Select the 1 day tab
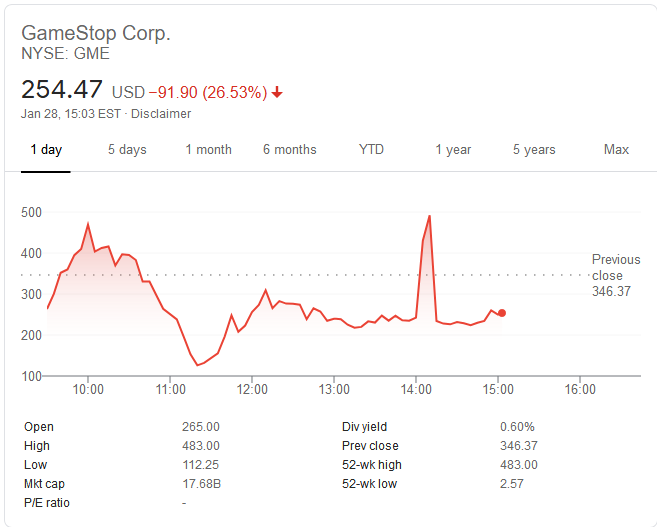The image size is (657, 527). pos(46,150)
